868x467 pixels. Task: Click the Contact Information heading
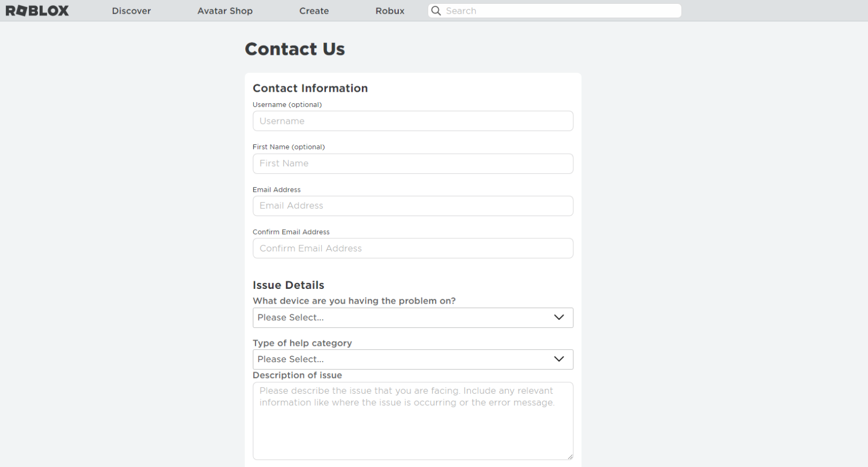tap(310, 88)
